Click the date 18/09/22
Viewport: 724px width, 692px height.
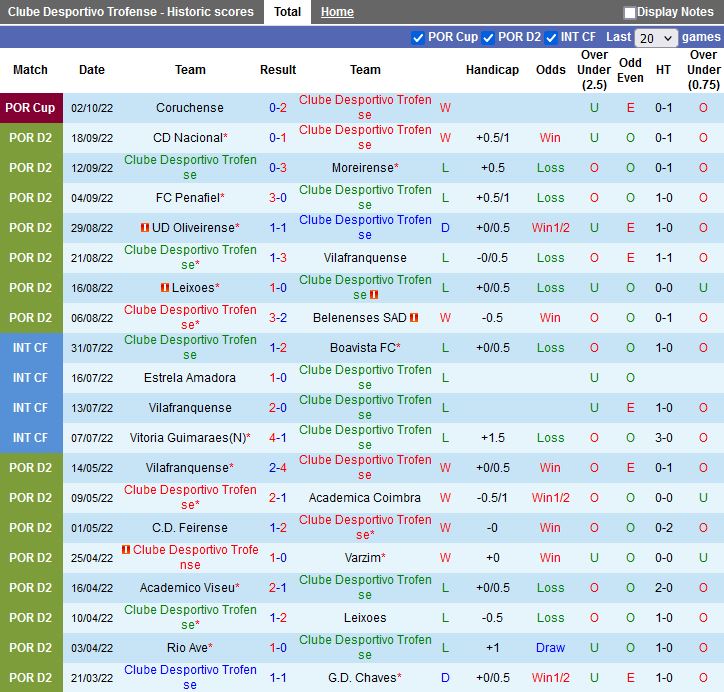tap(92, 138)
